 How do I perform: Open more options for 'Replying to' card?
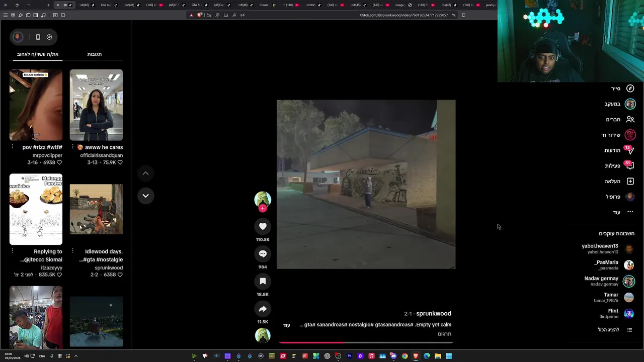(x=12, y=251)
